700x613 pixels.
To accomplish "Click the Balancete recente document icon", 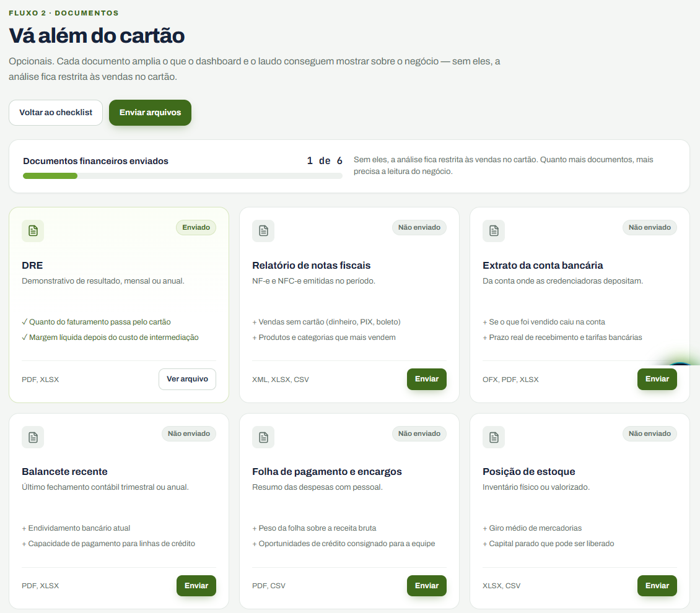I will (33, 437).
